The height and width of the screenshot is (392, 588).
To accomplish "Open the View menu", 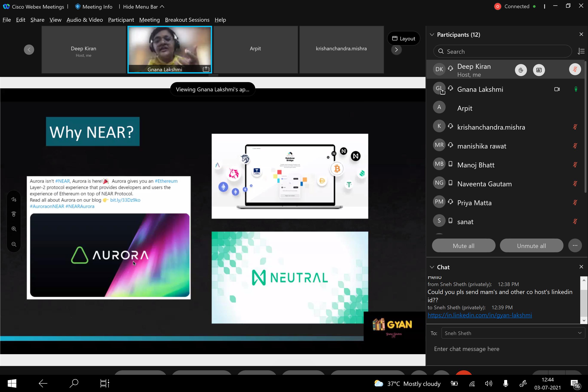I will tap(55, 20).
